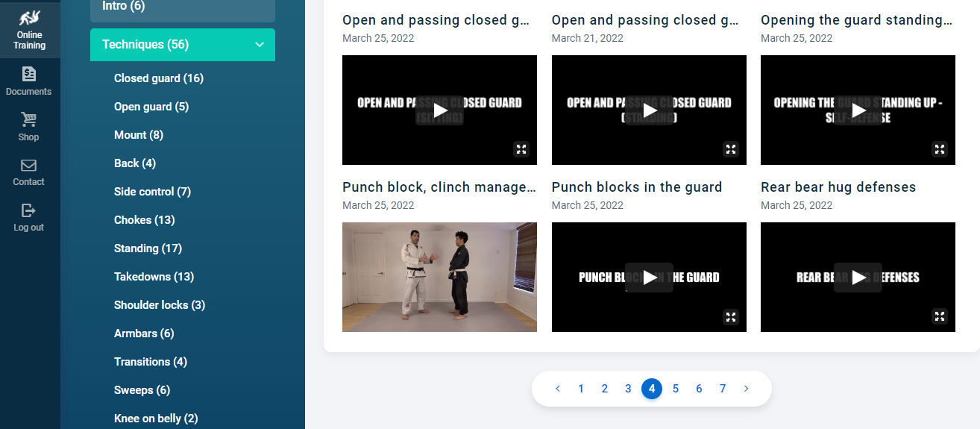Jump to page 7 in pagination
This screenshot has width=980, height=429.
(x=722, y=389)
